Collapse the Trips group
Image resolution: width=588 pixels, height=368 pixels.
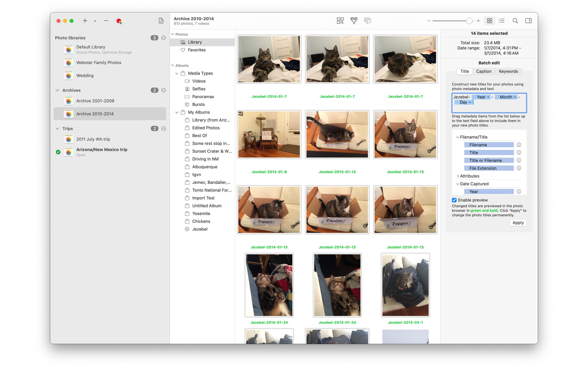point(57,128)
